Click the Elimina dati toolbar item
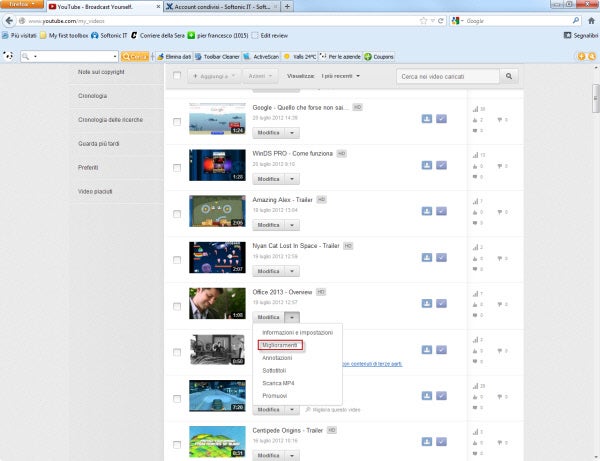This screenshot has width=600, height=461. pos(174,57)
